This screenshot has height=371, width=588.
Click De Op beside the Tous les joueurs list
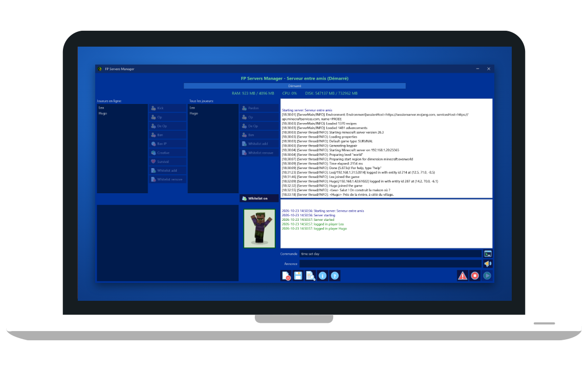click(x=259, y=126)
